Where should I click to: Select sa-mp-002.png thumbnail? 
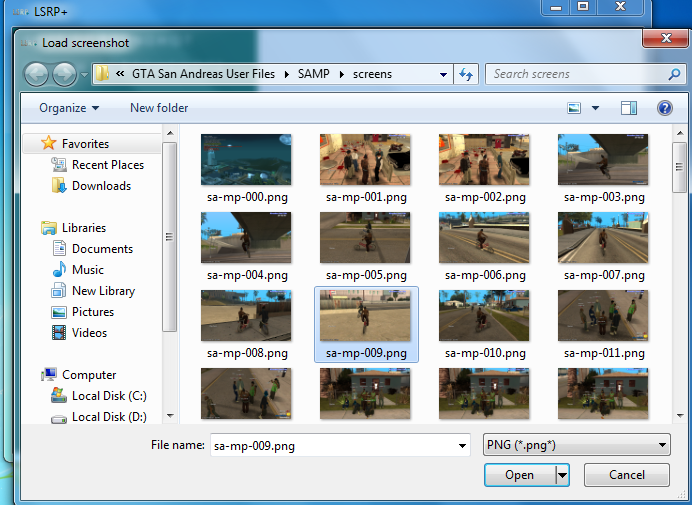point(484,160)
